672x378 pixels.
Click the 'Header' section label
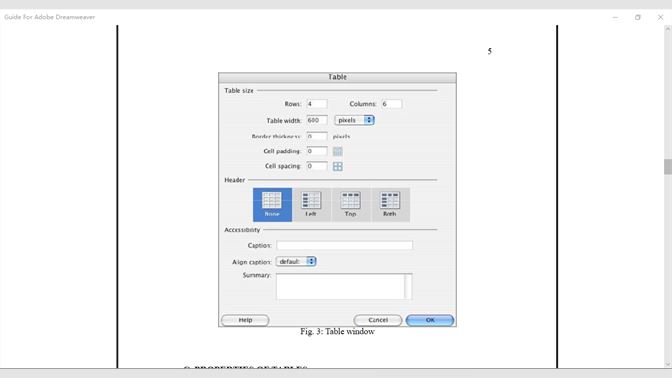[x=234, y=180]
